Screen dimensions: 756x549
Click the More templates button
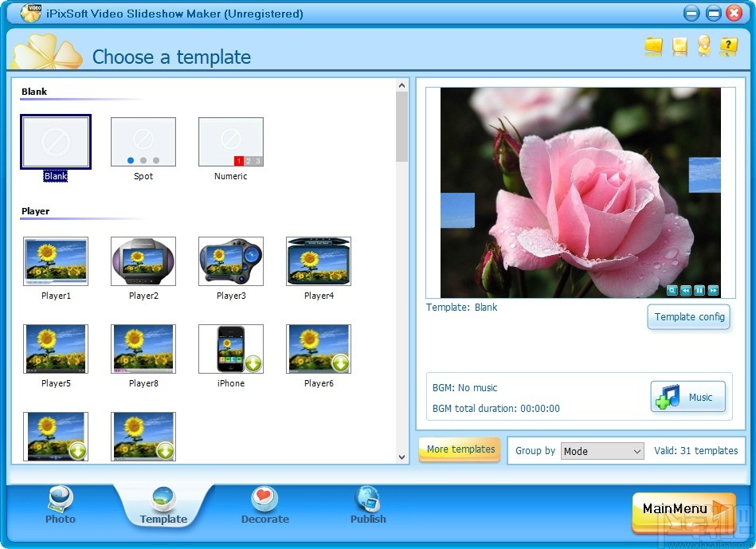[x=459, y=449]
